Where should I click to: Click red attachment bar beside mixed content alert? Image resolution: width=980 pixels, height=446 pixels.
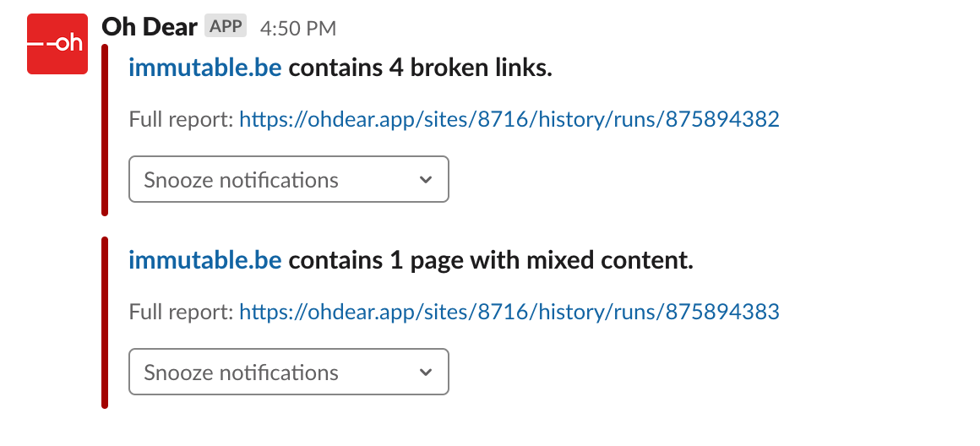105,323
